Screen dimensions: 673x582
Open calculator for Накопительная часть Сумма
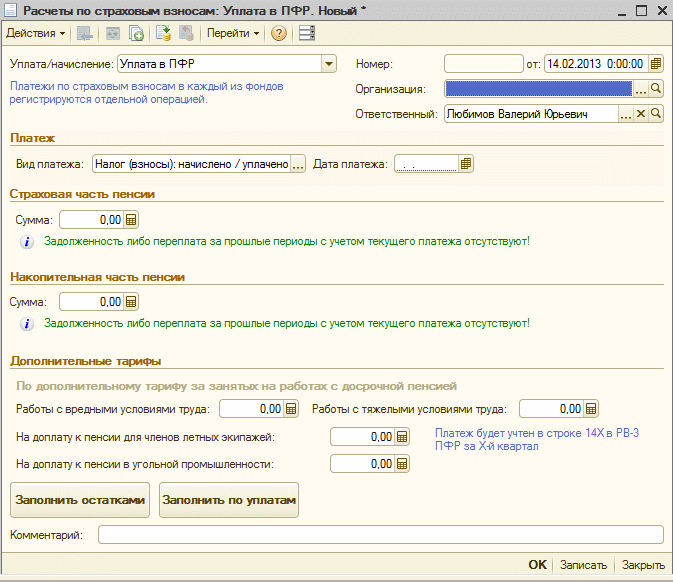[131, 301]
